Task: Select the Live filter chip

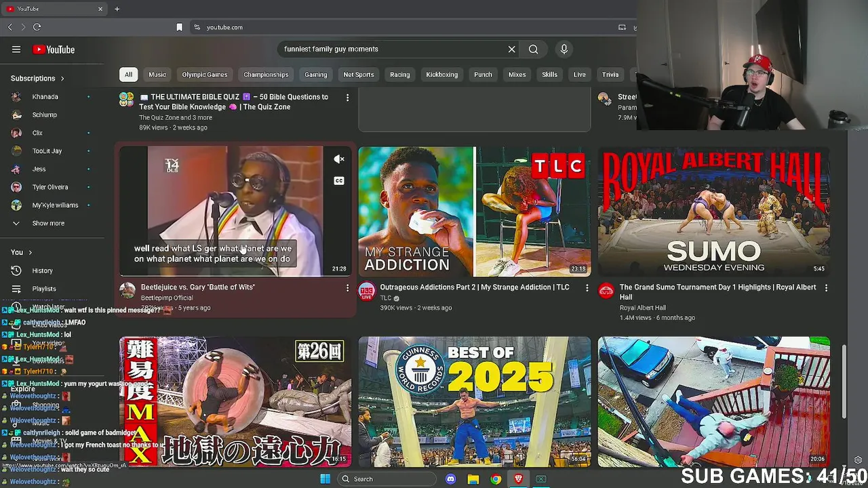Action: coord(579,75)
